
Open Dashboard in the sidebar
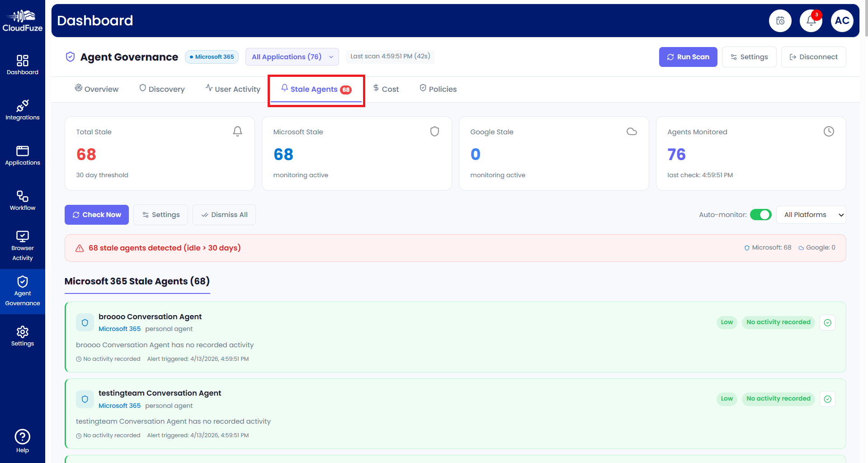tap(23, 65)
